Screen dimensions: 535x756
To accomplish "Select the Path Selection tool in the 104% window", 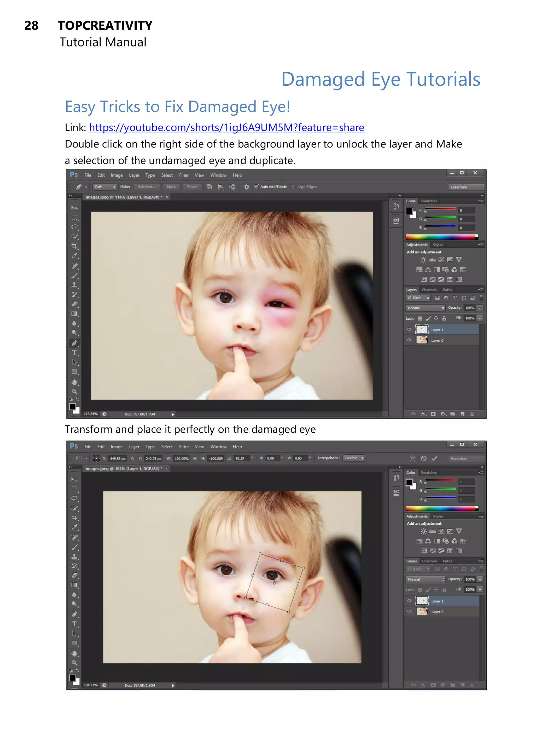I will click(74, 633).
